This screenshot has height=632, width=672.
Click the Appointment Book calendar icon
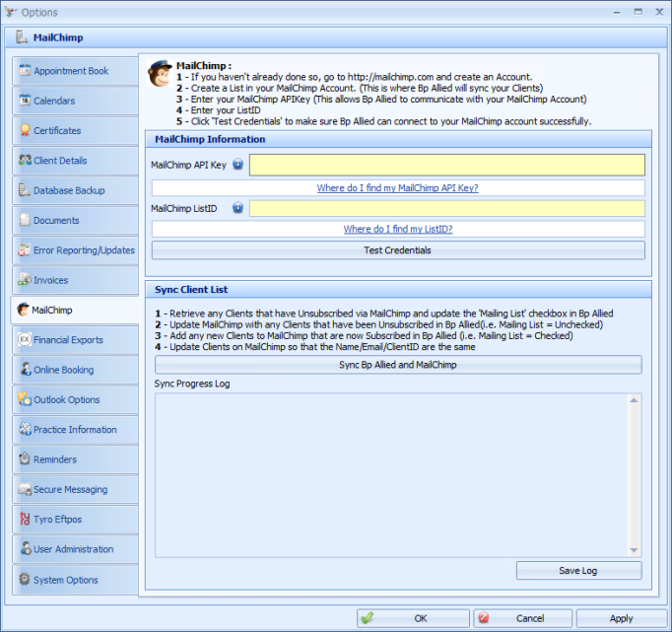25,70
